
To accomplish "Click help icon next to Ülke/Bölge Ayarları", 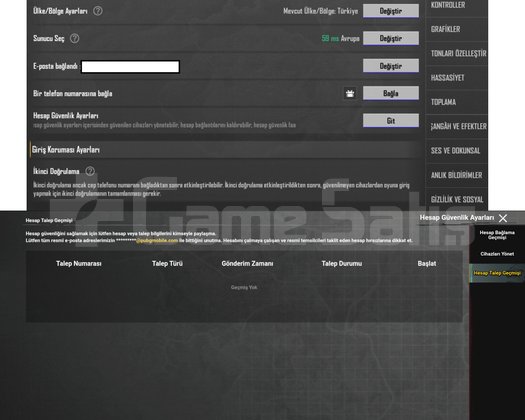I will click(x=98, y=11).
